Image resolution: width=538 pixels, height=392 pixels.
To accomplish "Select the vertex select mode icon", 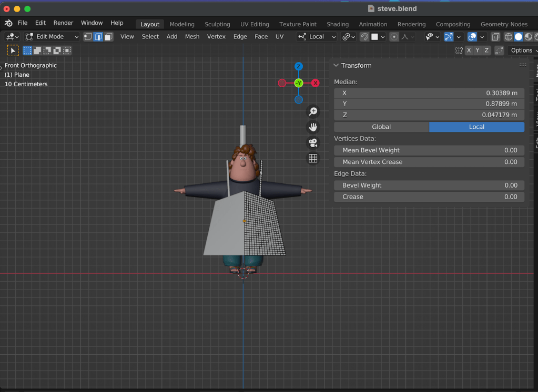I will coord(88,37).
